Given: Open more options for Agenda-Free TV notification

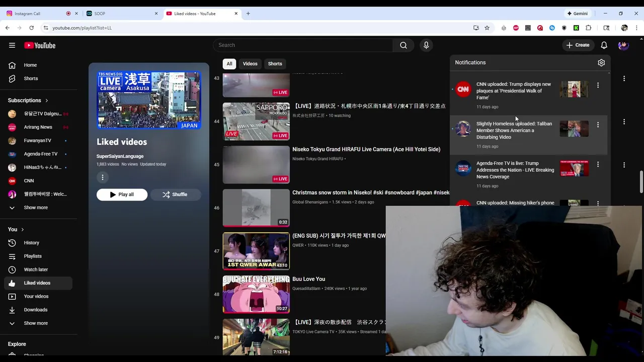Looking at the screenshot, I should point(598,164).
